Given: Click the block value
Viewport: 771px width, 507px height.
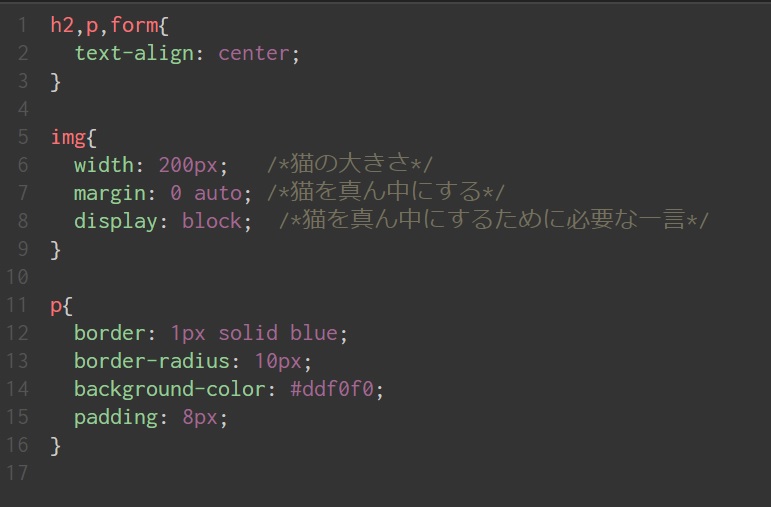Looking at the screenshot, I should pyautogui.click(x=211, y=221).
